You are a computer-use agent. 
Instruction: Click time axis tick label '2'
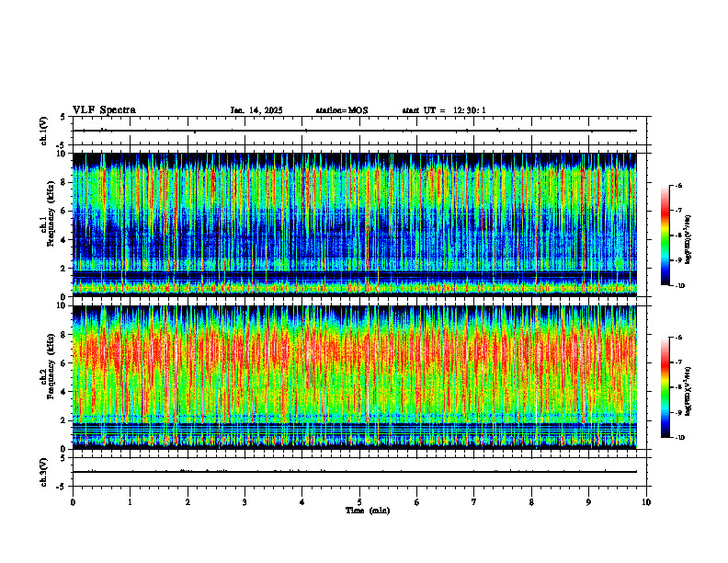[188, 502]
